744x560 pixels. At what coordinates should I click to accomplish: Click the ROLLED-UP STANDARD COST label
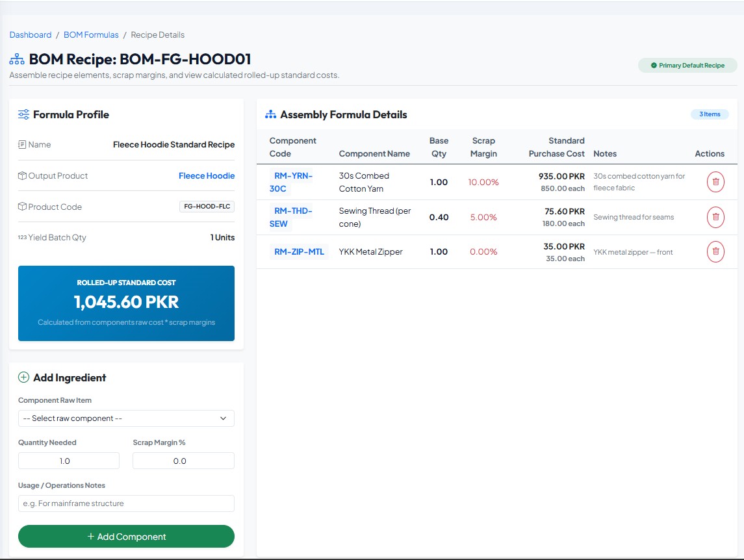pyautogui.click(x=126, y=283)
